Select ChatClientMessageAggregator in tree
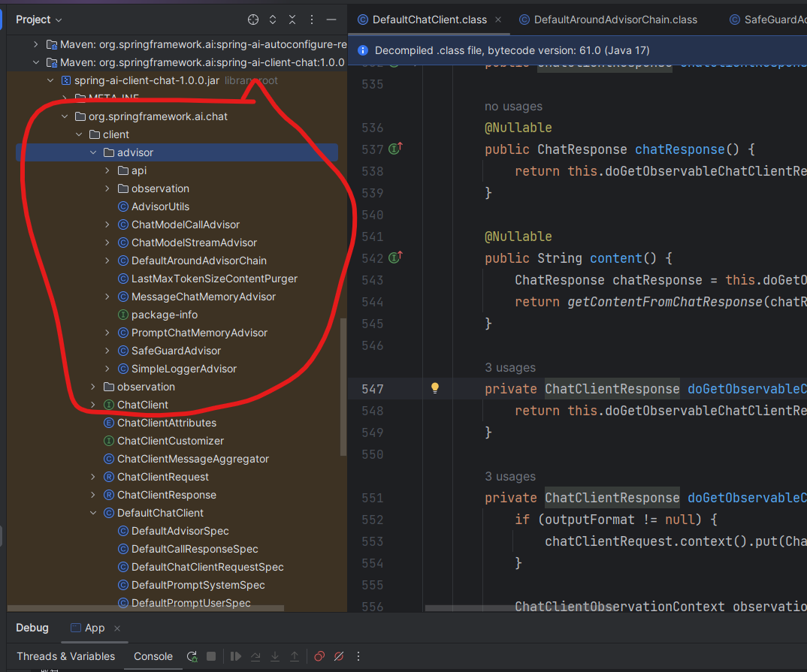This screenshot has height=672, width=807. tap(193, 459)
